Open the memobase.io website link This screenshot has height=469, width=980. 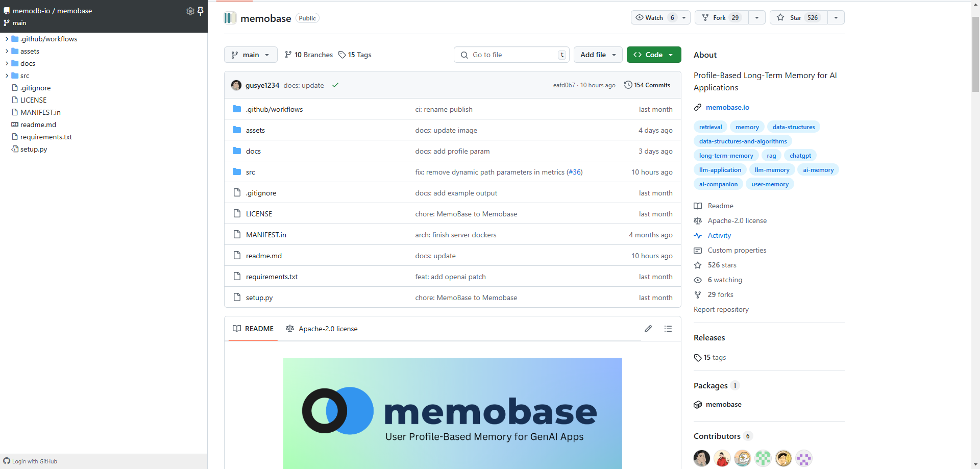coord(727,107)
